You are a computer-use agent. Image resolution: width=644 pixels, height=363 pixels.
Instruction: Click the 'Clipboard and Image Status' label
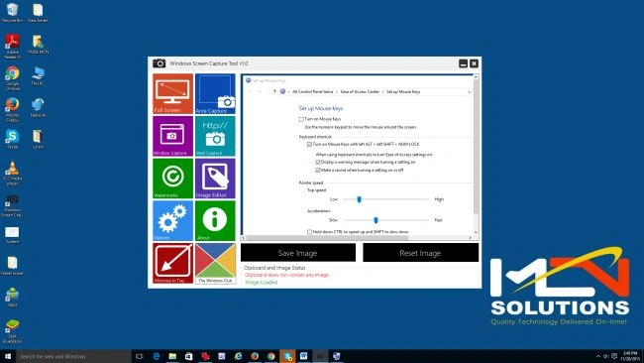pyautogui.click(x=274, y=268)
